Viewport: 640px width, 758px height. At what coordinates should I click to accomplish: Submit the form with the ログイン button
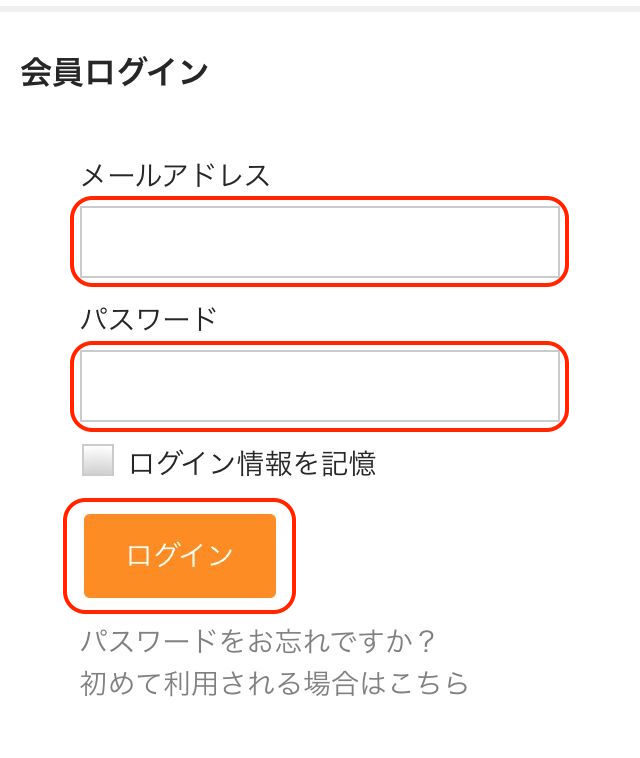point(180,556)
